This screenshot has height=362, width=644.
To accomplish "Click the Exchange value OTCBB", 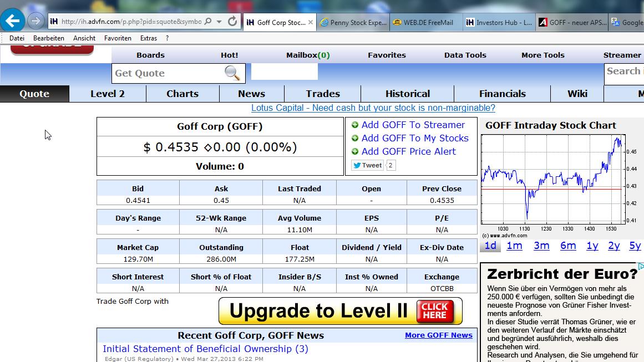I will pyautogui.click(x=442, y=288).
